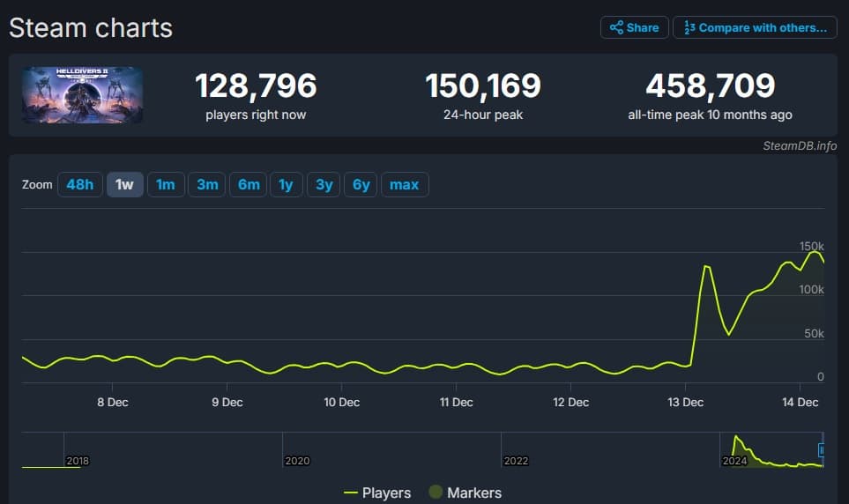Click the 2024 peak in navigator timeline
This screenshot has height=504, width=849.
736,436
